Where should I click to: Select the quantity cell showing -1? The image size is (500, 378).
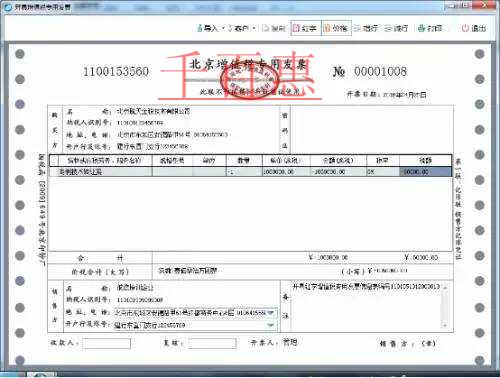point(244,172)
